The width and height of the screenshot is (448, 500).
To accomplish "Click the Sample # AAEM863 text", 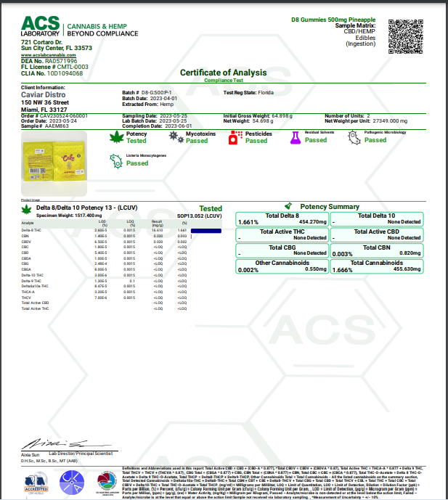I will pos(45,126).
